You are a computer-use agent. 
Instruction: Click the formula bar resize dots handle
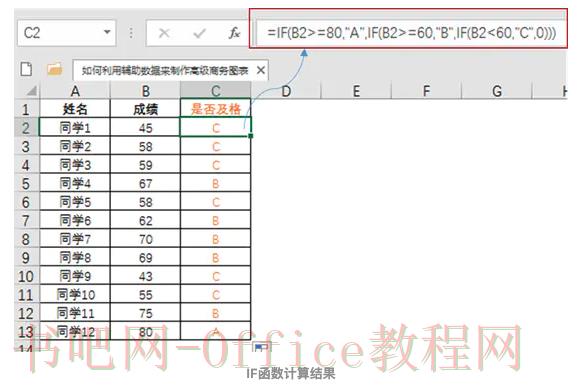131,33
